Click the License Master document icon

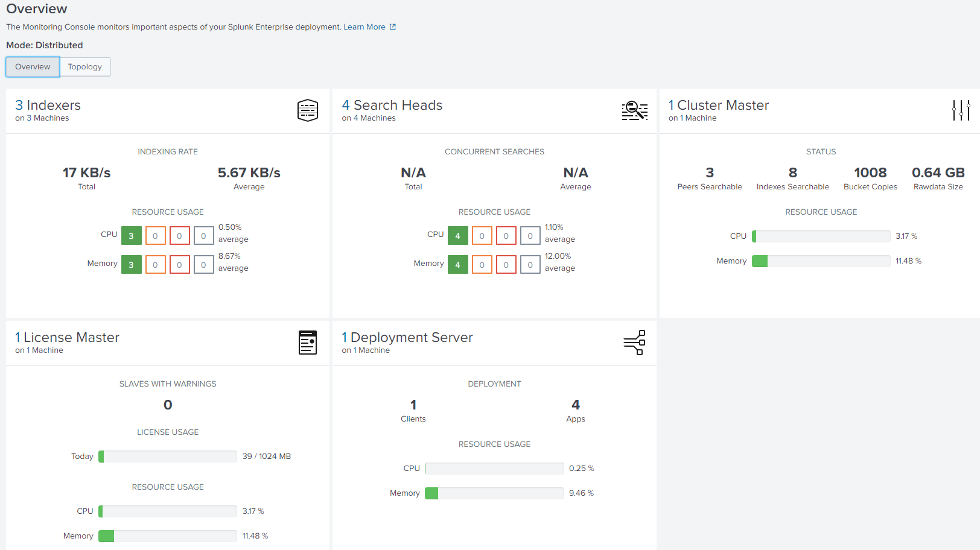coord(308,343)
